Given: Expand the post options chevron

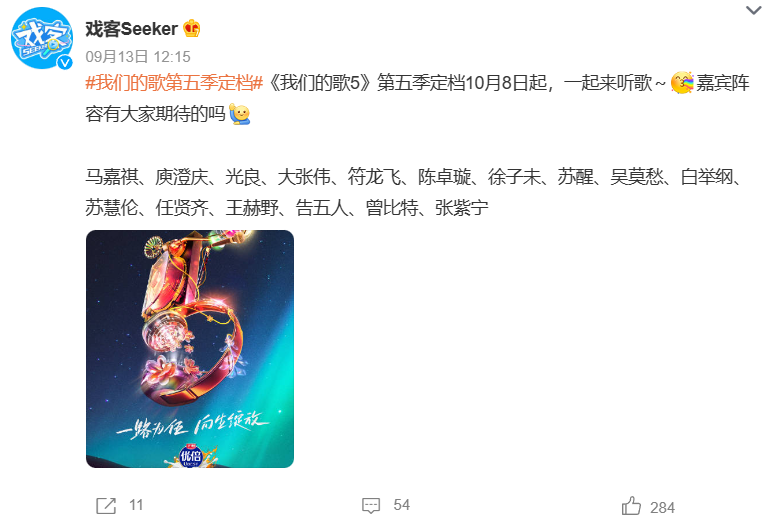Looking at the screenshot, I should click(754, 10).
